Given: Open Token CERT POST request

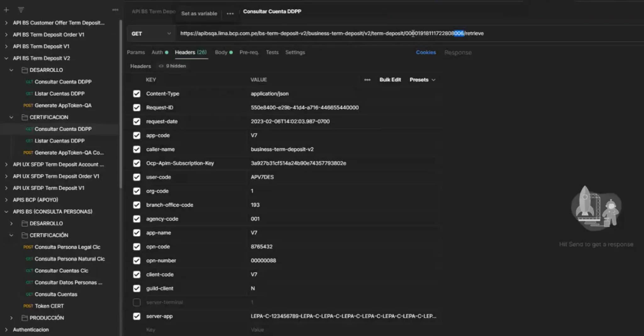Looking at the screenshot, I should tap(49, 306).
